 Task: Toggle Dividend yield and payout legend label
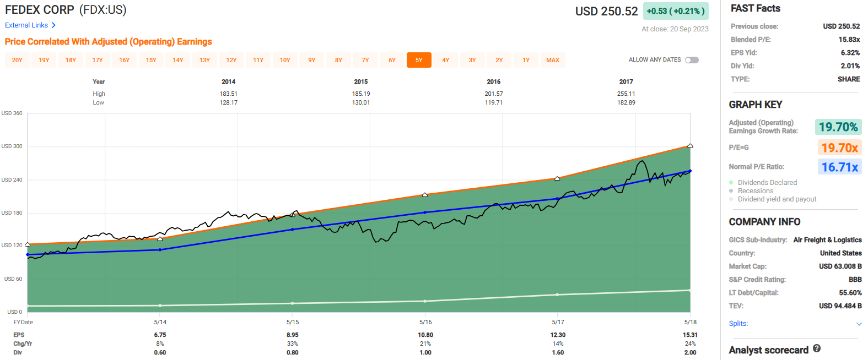777,199
